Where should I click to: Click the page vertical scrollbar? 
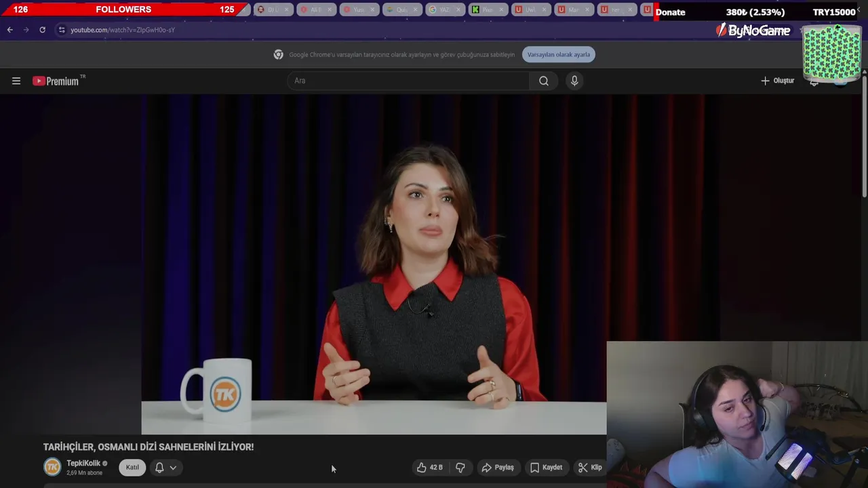(864, 136)
